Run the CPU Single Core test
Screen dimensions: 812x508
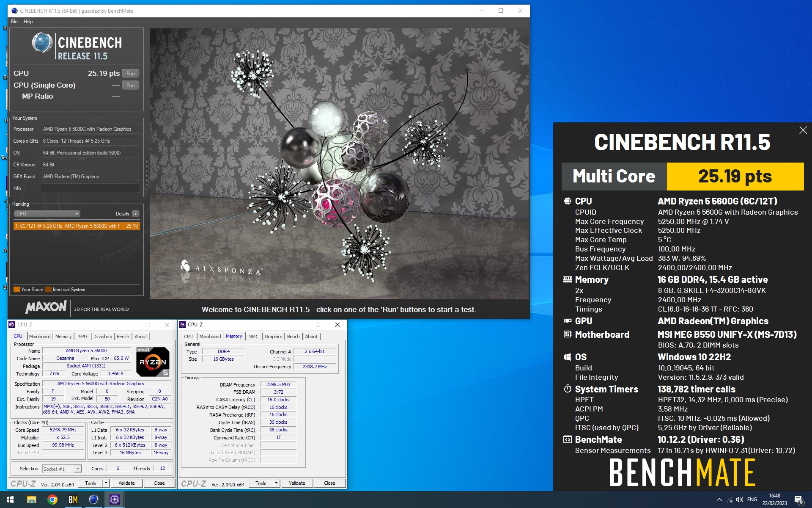130,86
